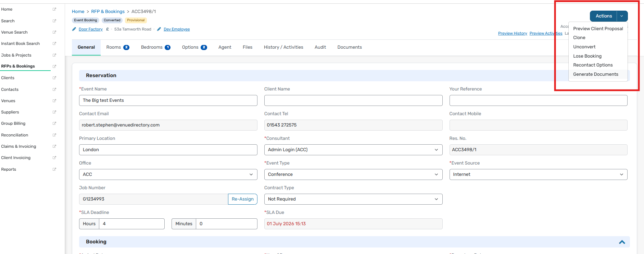Open the History / Activities tab
The image size is (644, 254).
pos(283,47)
